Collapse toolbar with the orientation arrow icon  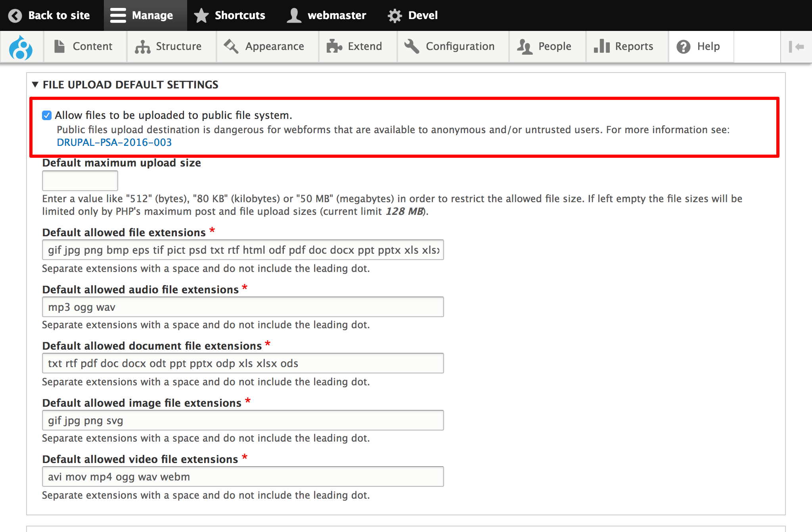[x=796, y=46]
